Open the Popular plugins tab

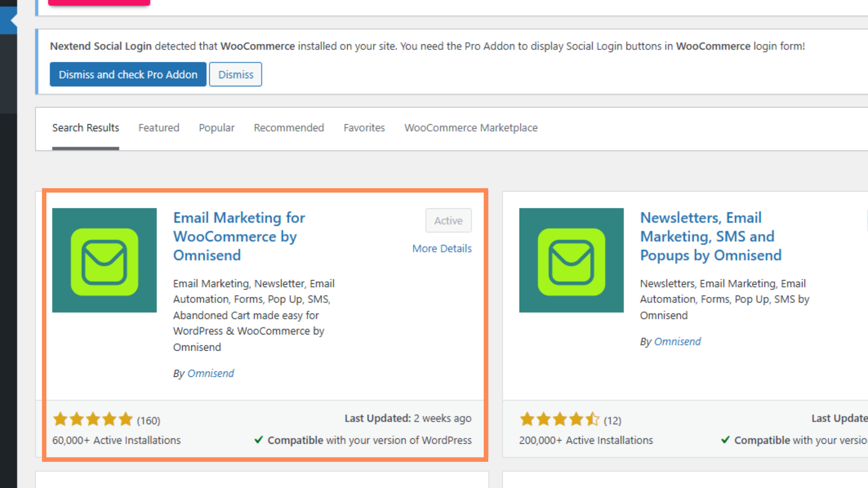[x=217, y=128]
